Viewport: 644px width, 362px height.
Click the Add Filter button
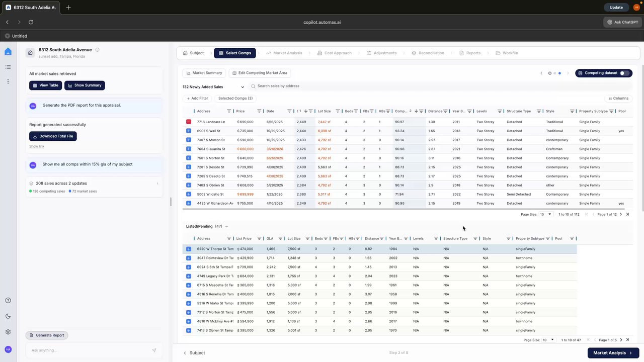pyautogui.click(x=197, y=99)
